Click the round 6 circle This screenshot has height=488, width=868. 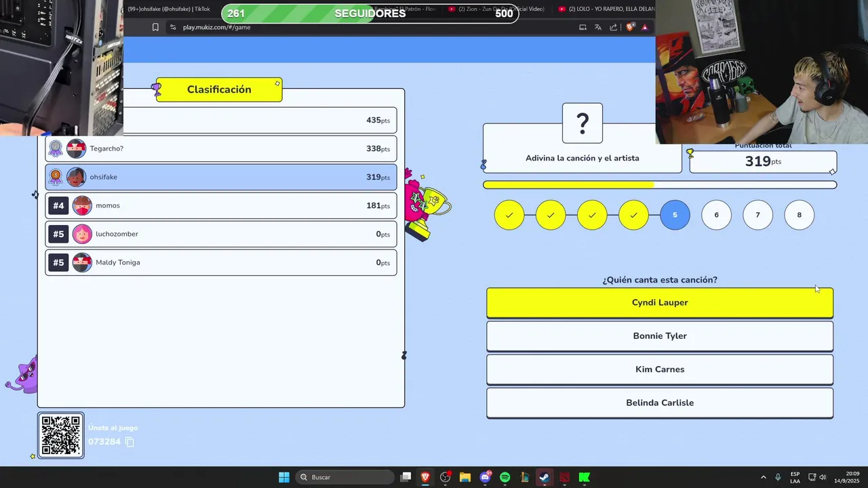(x=716, y=215)
